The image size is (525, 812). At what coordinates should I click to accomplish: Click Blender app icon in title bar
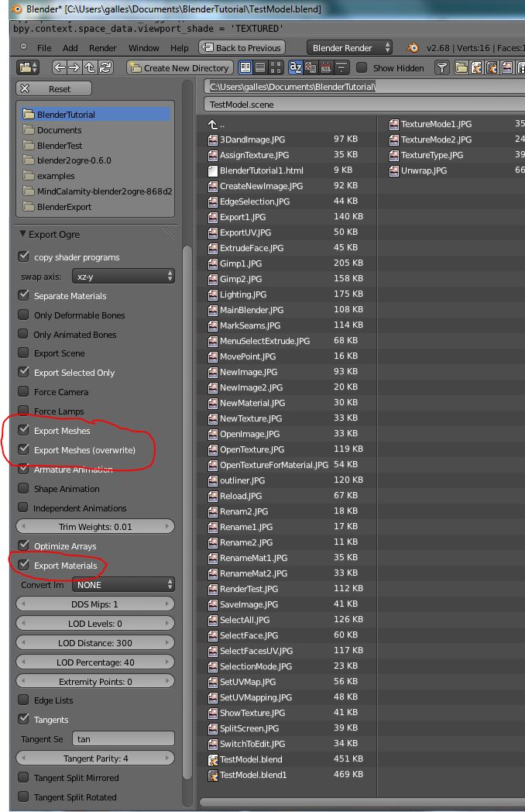point(16,9)
